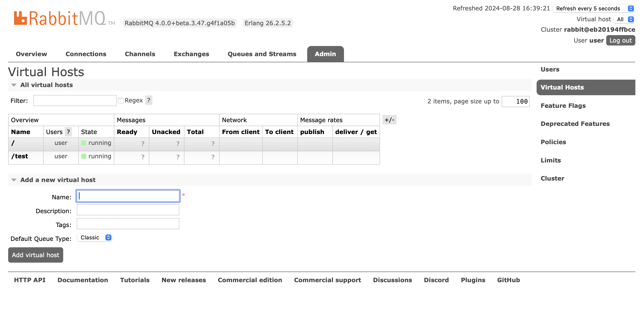Toggle column display with +/- button

coord(389,120)
